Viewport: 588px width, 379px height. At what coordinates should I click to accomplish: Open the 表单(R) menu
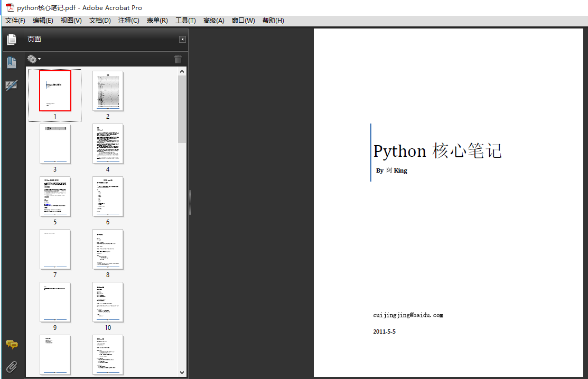(157, 21)
